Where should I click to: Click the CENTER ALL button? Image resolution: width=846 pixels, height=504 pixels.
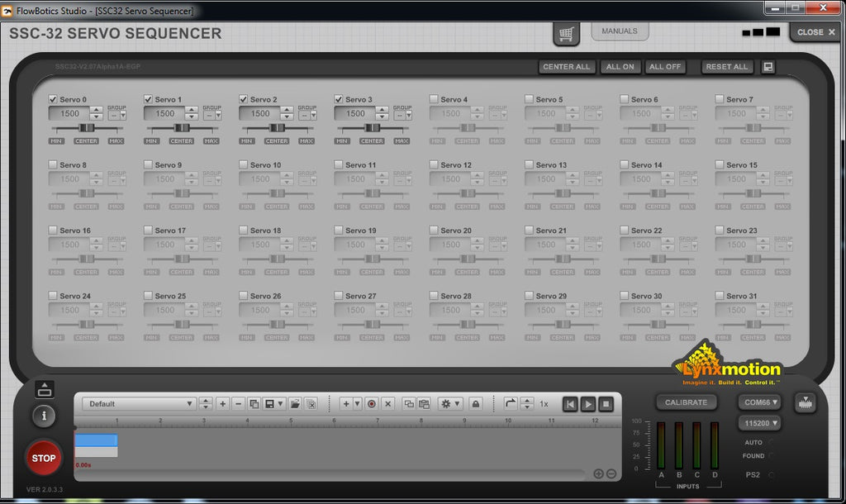[x=566, y=67]
